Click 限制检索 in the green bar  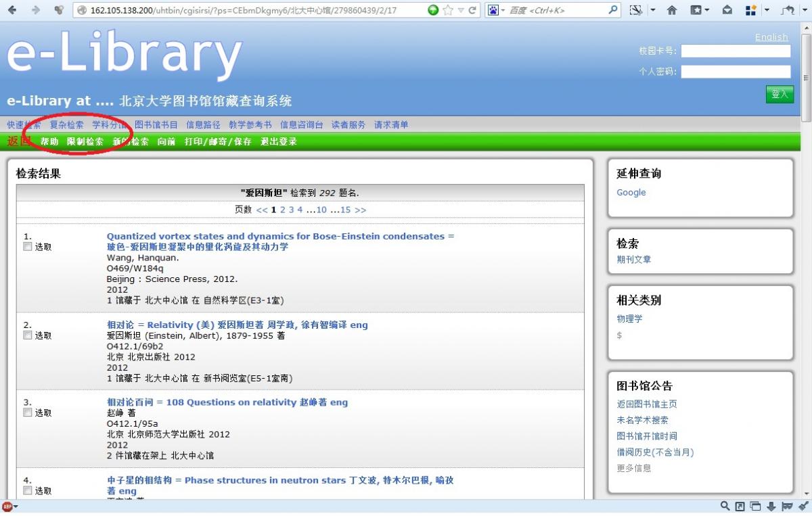point(85,141)
